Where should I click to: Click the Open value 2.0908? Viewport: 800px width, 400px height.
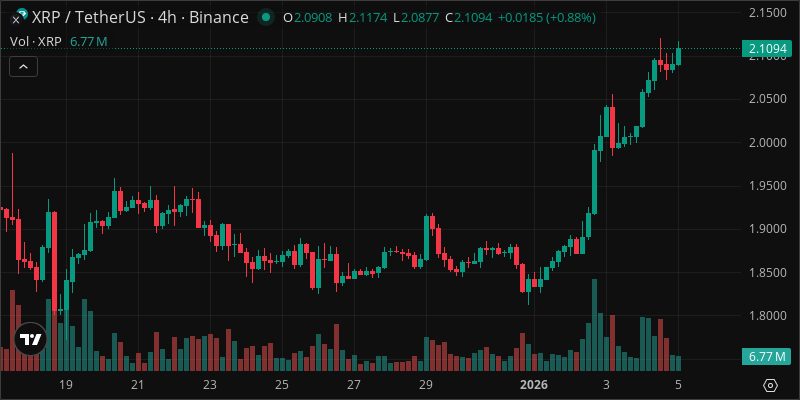[x=313, y=18]
